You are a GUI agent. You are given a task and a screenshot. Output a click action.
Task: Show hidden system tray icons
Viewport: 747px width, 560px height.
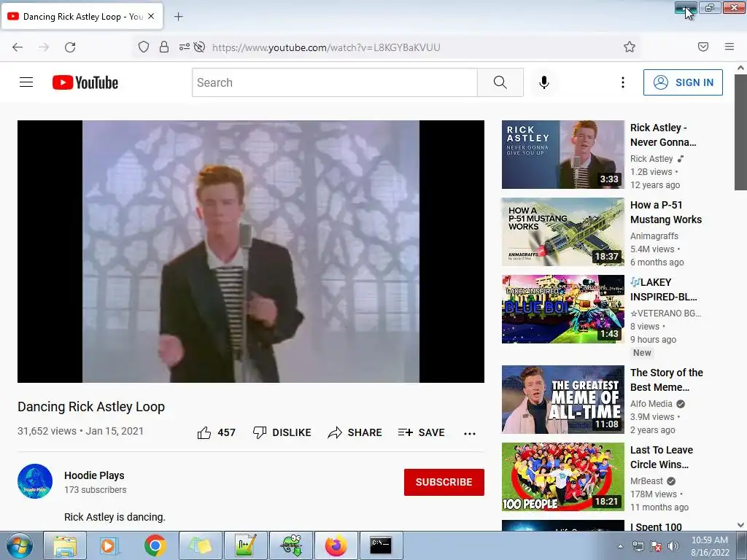tap(620, 546)
